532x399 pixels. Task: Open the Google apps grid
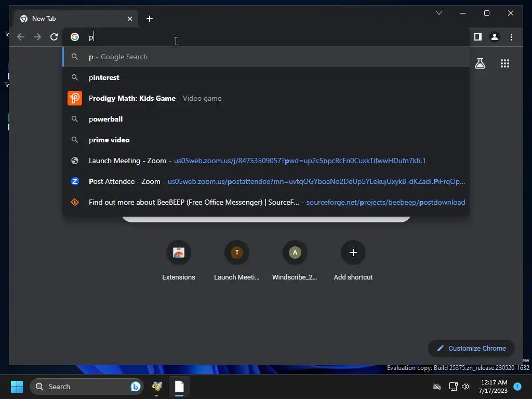pyautogui.click(x=505, y=63)
